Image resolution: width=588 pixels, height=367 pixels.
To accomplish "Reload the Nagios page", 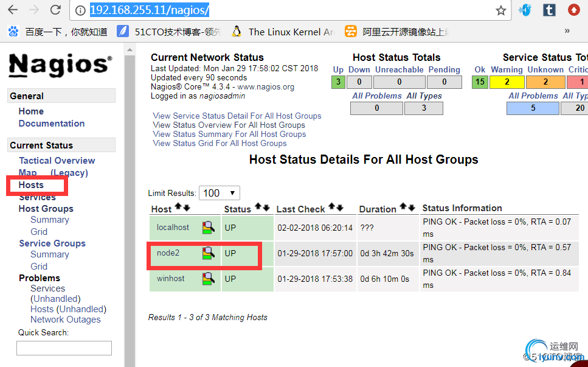I will pos(55,10).
